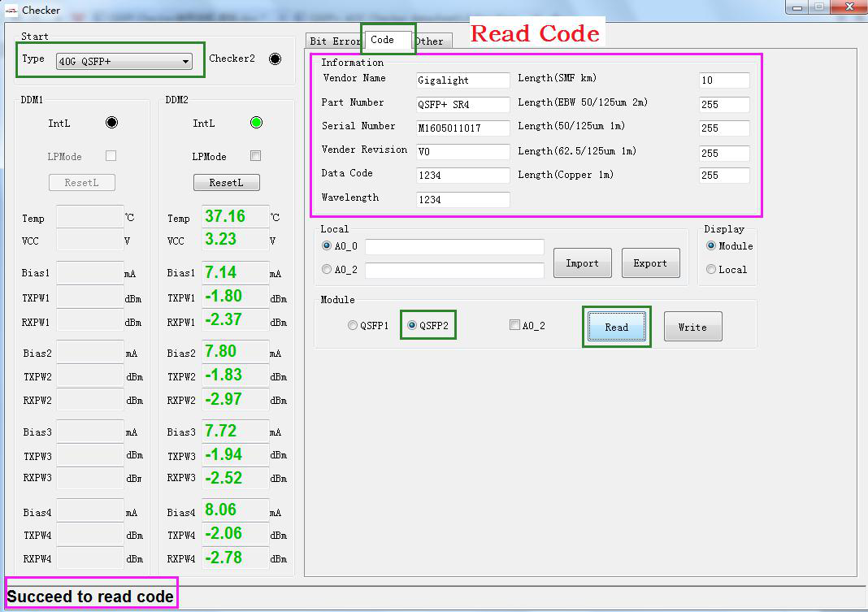
Task: Click the Succeed to read code status
Action: pos(90,597)
